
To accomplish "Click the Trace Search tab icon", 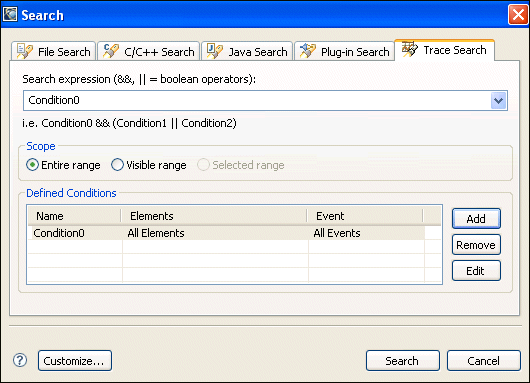I will [410, 49].
